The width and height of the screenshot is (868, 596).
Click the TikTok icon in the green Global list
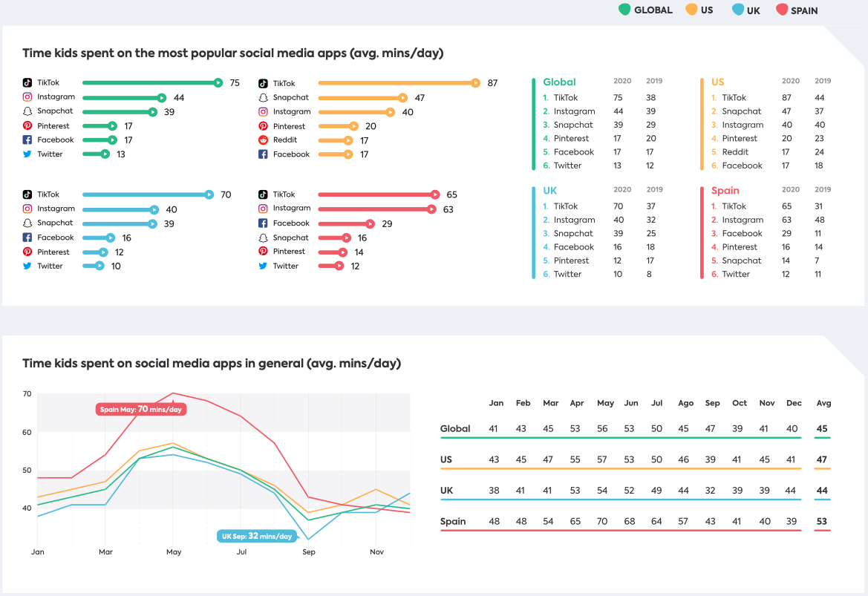coord(27,83)
